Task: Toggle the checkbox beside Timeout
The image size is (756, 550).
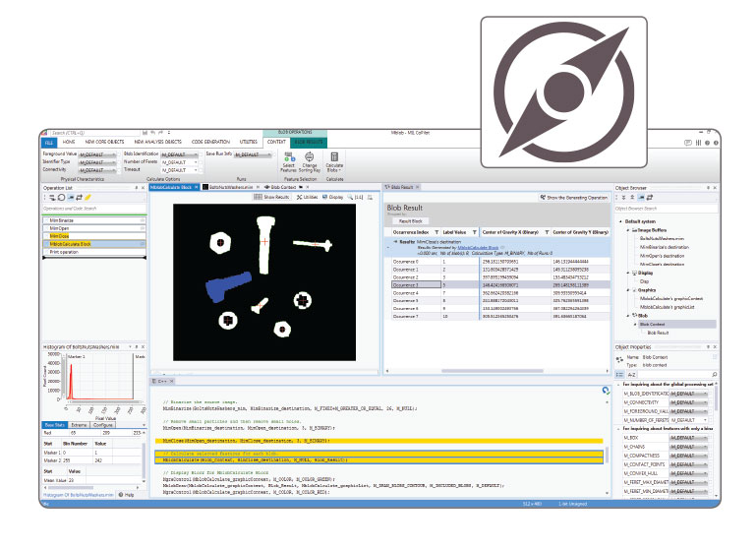Action: tap(202, 170)
